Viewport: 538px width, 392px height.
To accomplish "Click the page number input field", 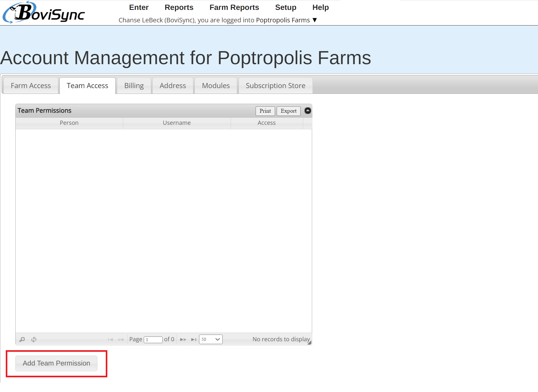I will (x=153, y=340).
